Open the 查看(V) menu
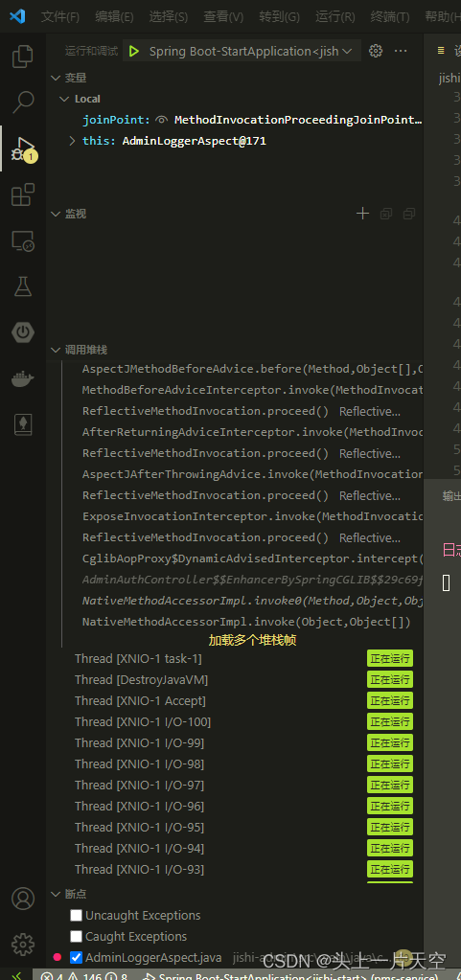 click(x=223, y=17)
